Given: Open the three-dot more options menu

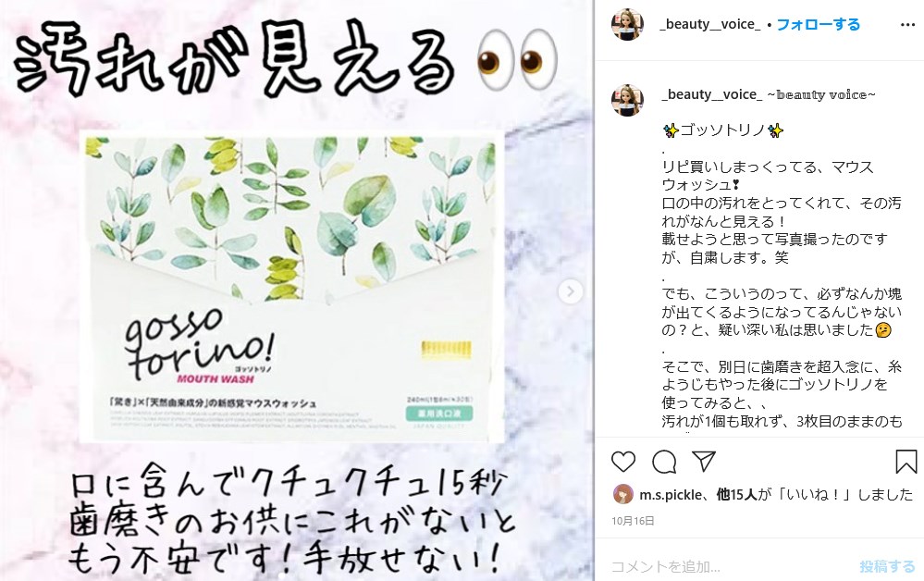Looking at the screenshot, I should click(x=907, y=25).
